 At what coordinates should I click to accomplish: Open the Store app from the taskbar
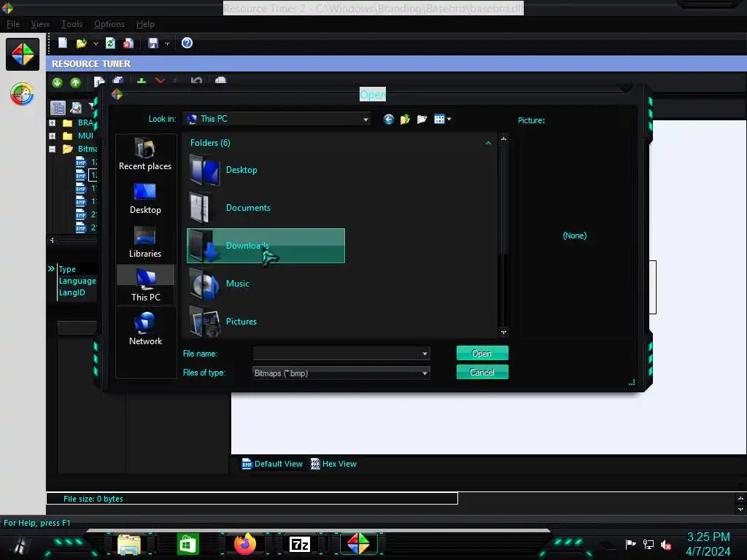point(187,544)
